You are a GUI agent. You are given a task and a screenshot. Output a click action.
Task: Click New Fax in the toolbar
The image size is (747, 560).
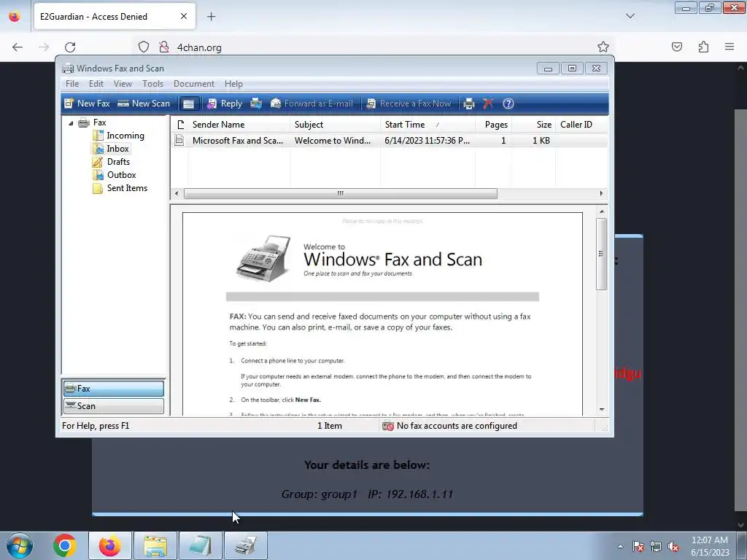point(88,104)
